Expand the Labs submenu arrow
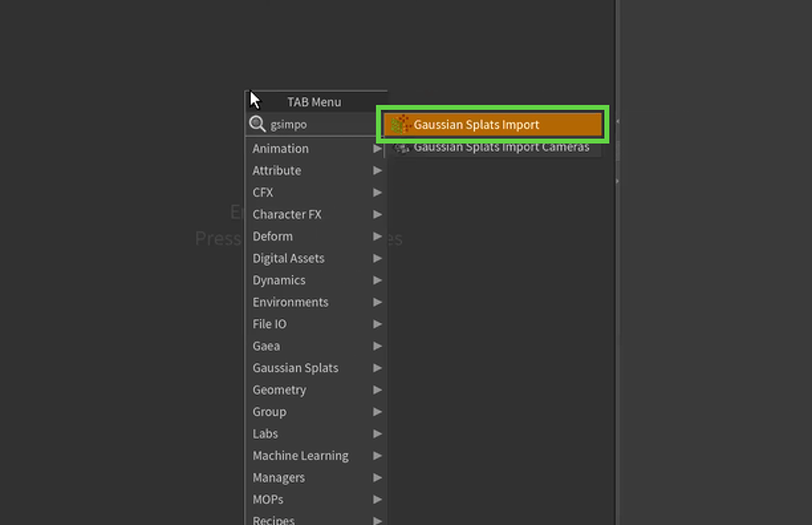Screen dimensions: 812x525 [378, 434]
